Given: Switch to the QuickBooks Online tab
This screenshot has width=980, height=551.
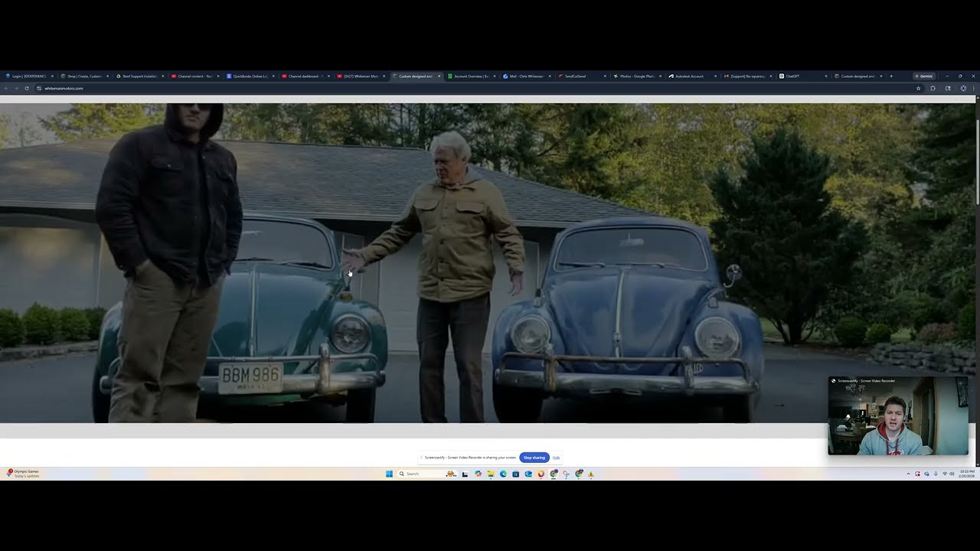Looking at the screenshot, I should (x=250, y=77).
